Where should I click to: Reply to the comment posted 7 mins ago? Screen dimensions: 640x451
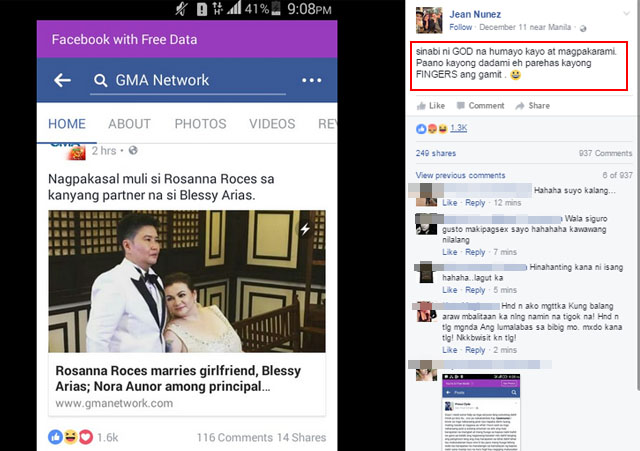(x=475, y=252)
